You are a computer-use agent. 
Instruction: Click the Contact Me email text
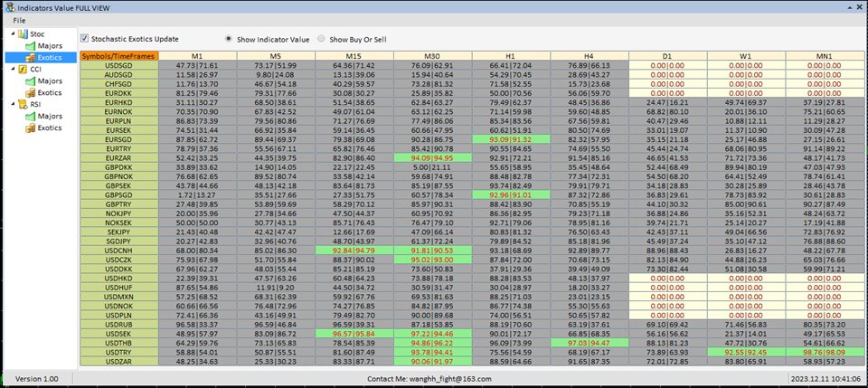coord(429,379)
